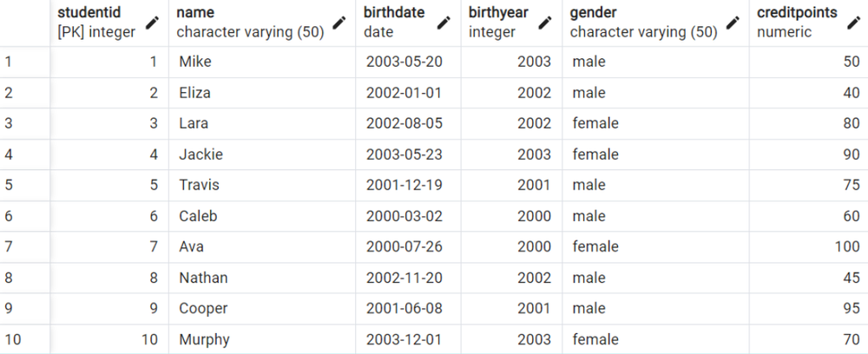The image size is (868, 354).
Task: Click birthdate cell 2001-12-19
Action: tap(409, 185)
